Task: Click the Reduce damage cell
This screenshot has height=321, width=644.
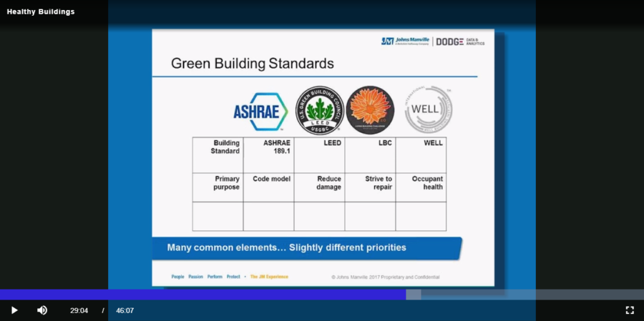Action: pyautogui.click(x=319, y=188)
